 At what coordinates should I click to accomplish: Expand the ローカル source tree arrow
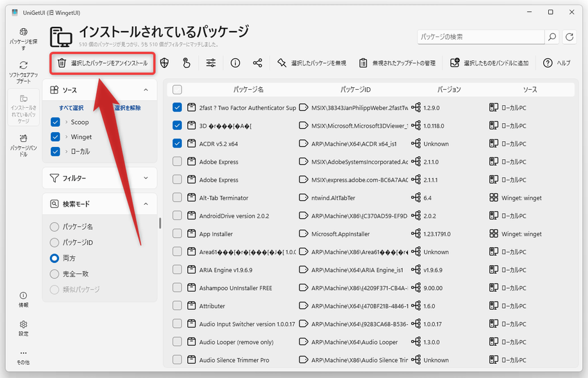pos(67,151)
